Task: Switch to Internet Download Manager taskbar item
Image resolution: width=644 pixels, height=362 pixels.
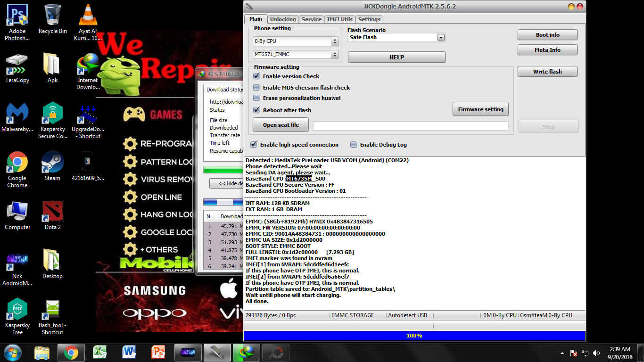Action: [246, 353]
